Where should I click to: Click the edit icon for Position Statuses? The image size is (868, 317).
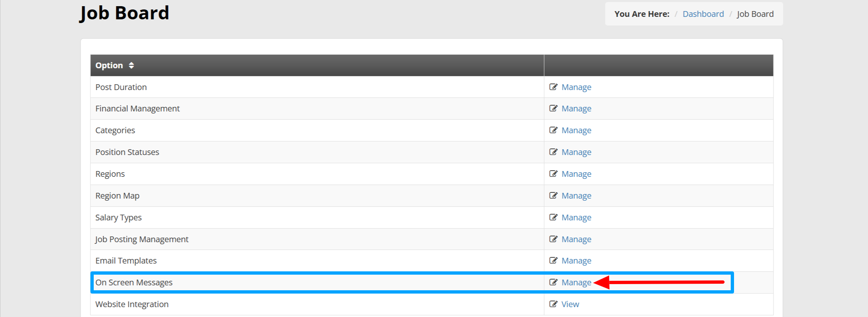coord(553,152)
